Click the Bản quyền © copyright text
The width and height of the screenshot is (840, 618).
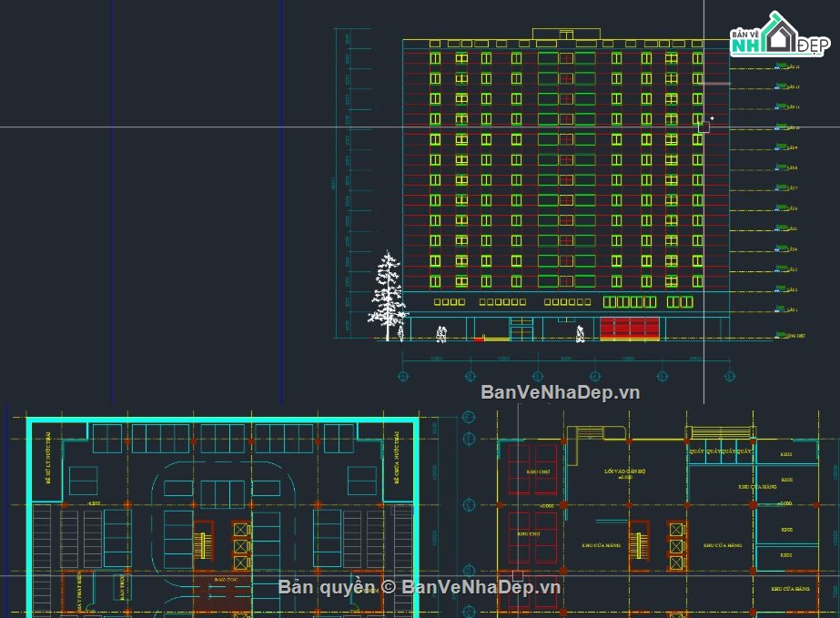pos(327,587)
